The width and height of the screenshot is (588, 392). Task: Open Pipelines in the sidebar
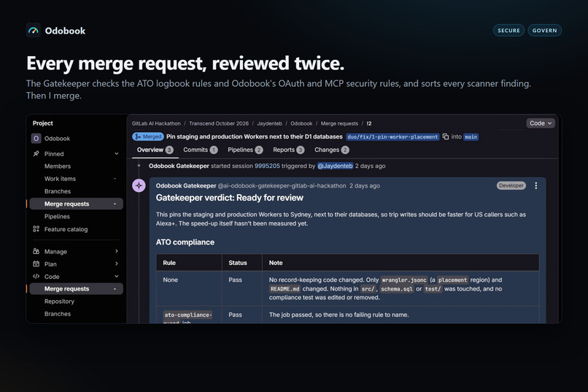click(57, 217)
